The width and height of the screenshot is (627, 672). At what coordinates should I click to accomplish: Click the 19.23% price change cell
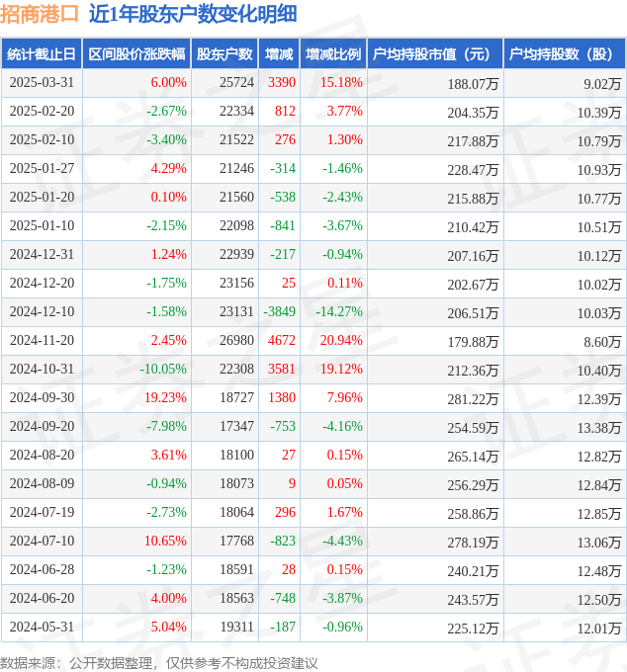coord(165,397)
